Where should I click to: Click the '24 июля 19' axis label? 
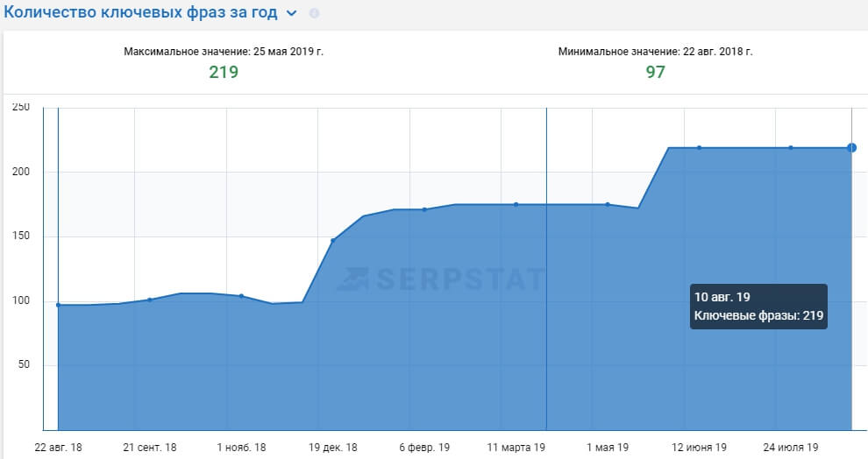(791, 448)
